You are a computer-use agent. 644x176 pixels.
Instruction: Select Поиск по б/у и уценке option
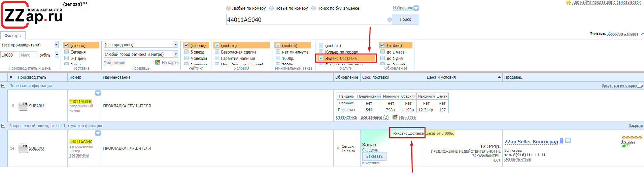(x=314, y=8)
